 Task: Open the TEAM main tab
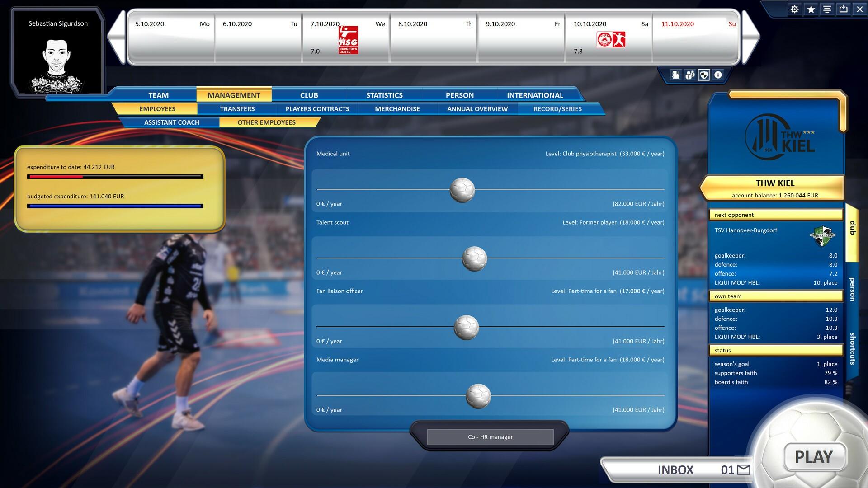click(x=158, y=95)
